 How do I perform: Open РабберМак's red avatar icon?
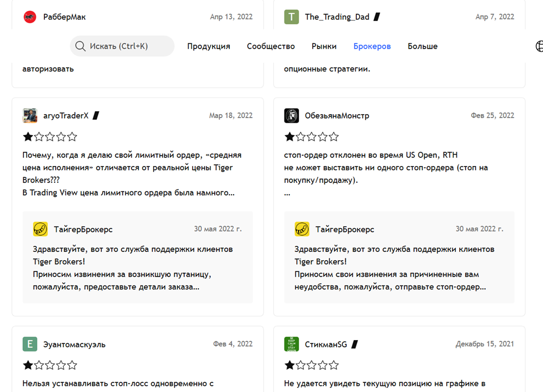30,17
